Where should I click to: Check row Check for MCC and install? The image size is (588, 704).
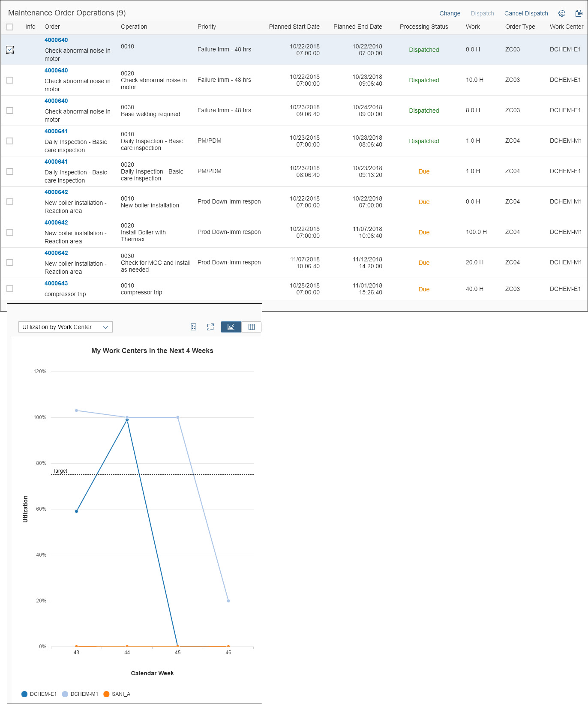coord(10,263)
